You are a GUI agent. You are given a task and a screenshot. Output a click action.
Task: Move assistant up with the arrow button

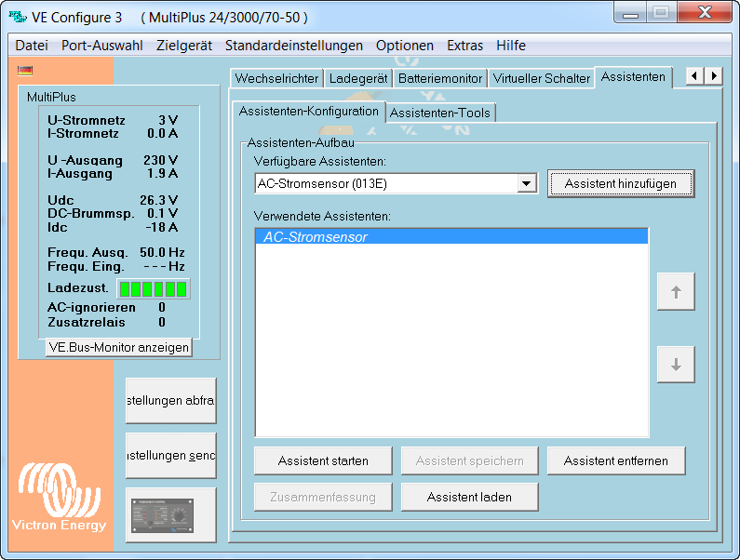click(x=676, y=291)
